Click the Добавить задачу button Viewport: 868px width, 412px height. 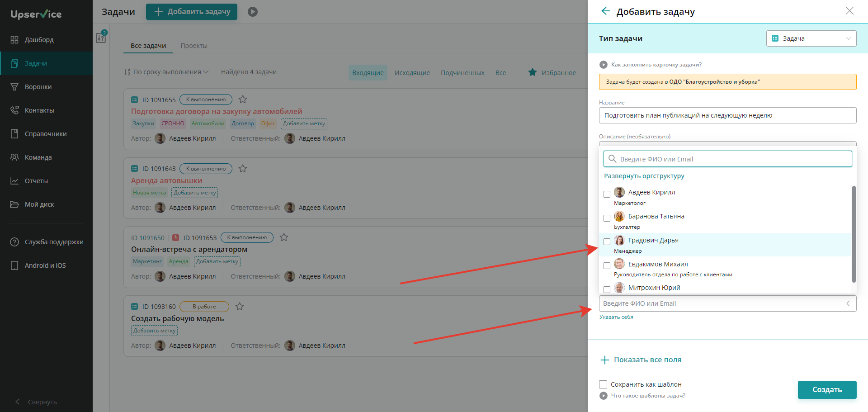click(192, 12)
